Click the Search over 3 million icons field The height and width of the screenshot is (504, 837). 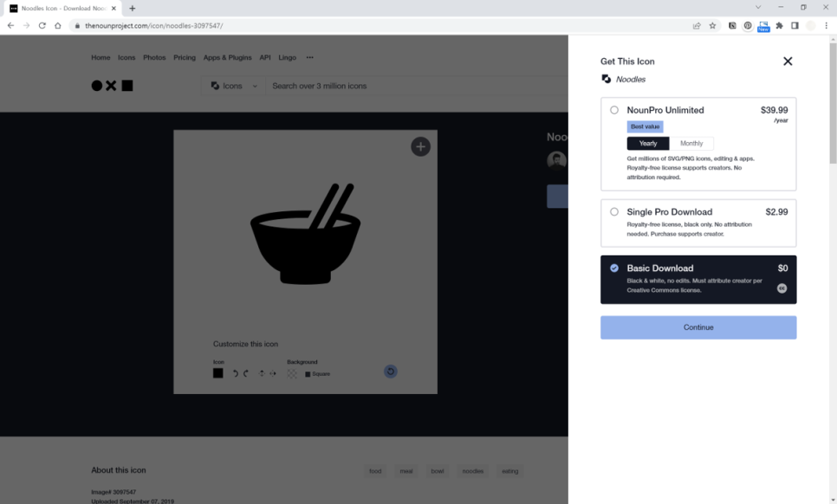click(x=417, y=86)
